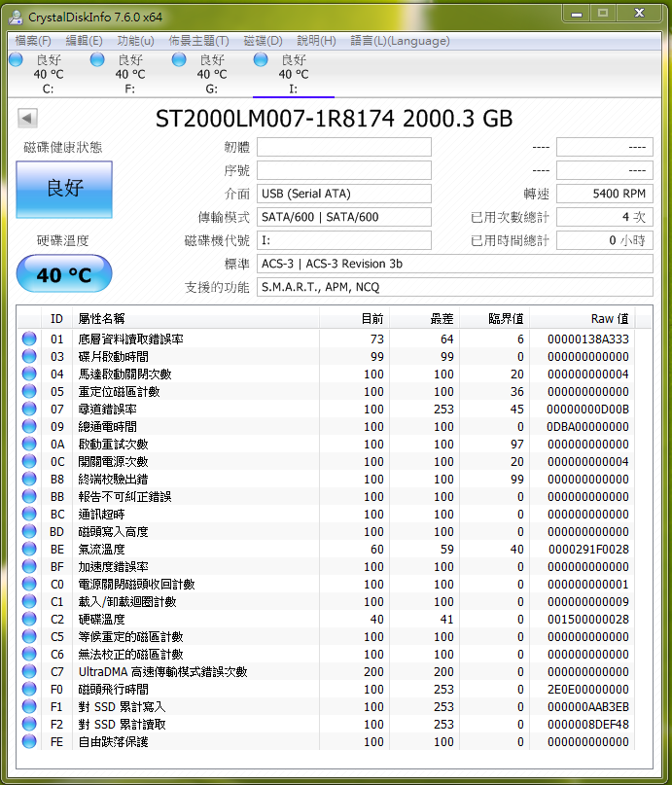Select the 加速度錯誤率 attribute row
Screen dimensions: 672x785
pyautogui.click(x=326, y=567)
